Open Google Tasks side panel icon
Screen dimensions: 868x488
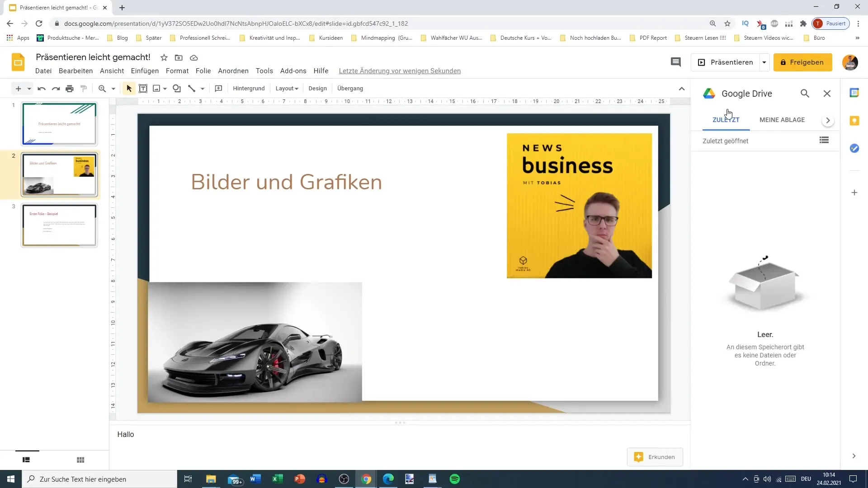854,148
